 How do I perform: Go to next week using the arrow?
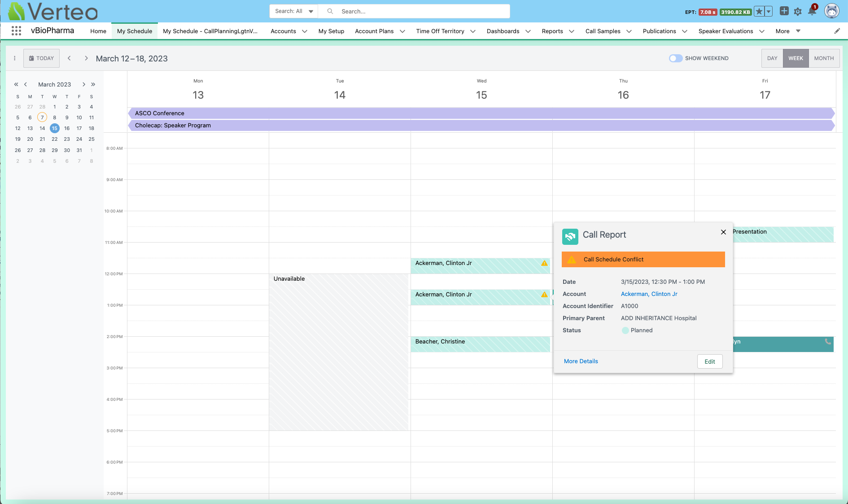click(86, 58)
